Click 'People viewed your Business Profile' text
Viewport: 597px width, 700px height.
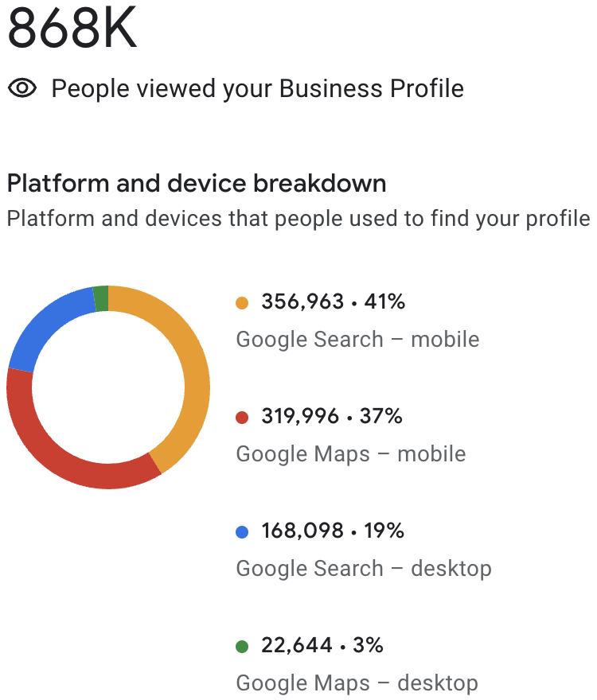click(x=257, y=88)
